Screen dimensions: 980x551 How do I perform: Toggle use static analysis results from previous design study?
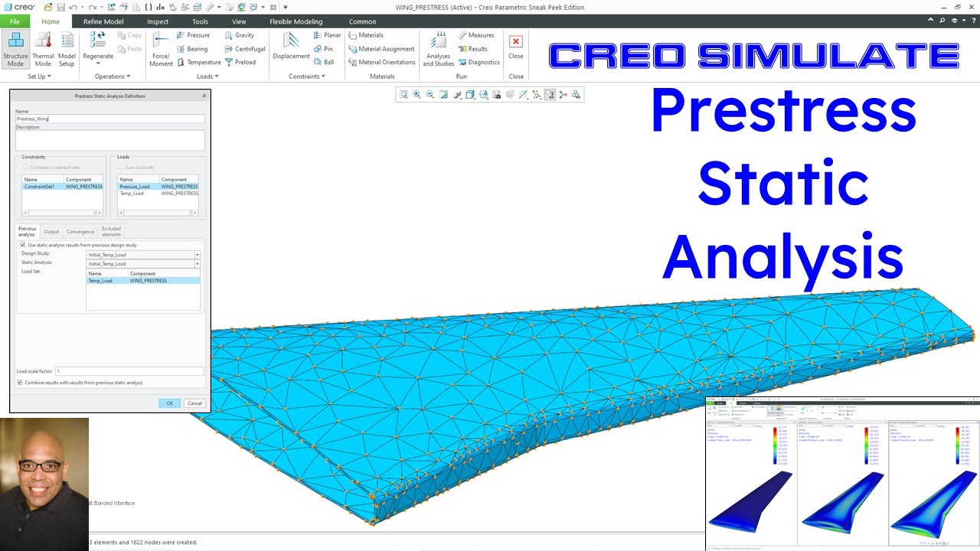22,245
